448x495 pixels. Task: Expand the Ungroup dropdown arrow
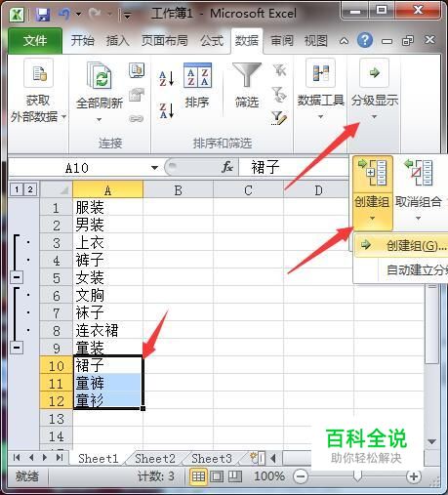[419, 219]
